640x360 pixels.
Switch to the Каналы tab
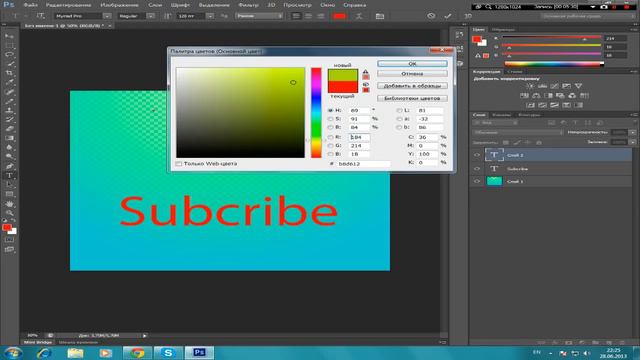[x=501, y=115]
